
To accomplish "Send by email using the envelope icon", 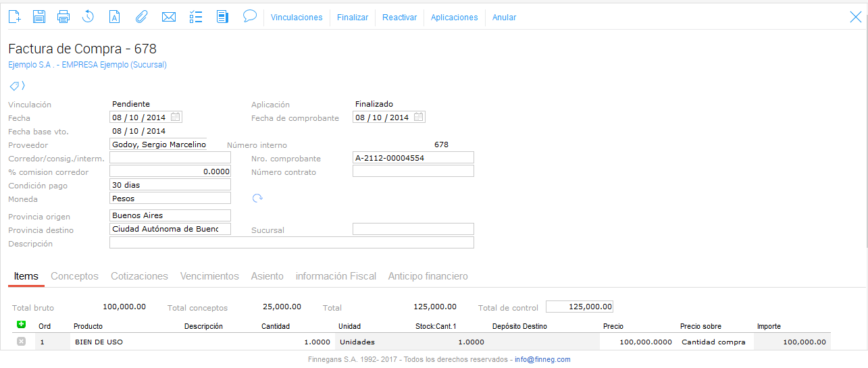I will click(169, 17).
